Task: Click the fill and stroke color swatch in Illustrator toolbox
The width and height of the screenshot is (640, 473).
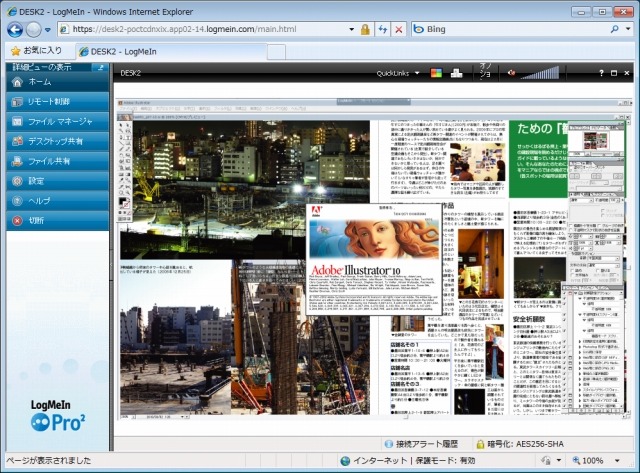Action: (x=124, y=202)
